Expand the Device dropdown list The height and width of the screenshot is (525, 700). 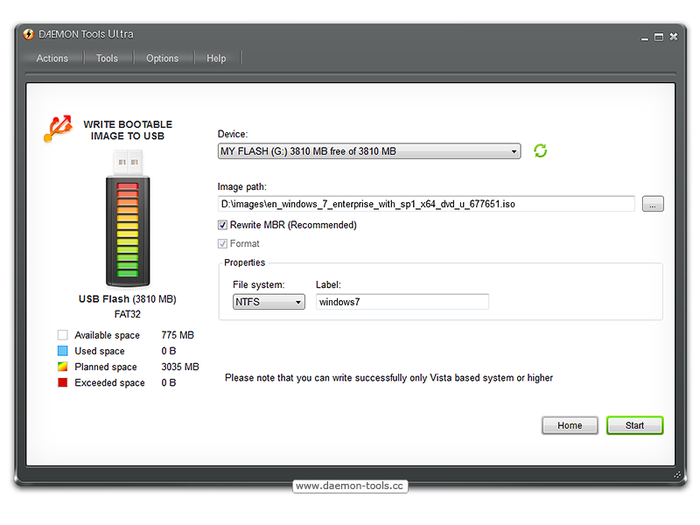click(x=369, y=151)
